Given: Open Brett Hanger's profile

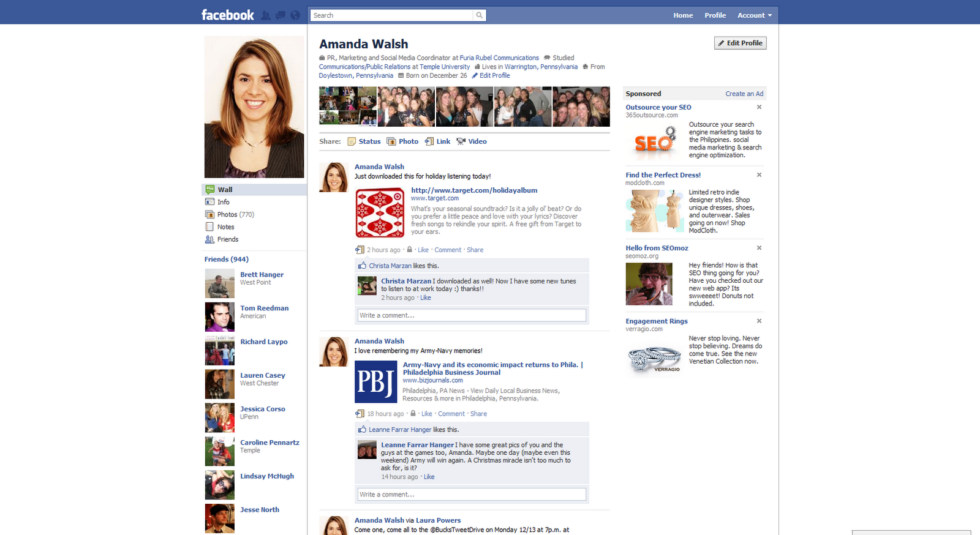Looking at the screenshot, I should (x=262, y=275).
